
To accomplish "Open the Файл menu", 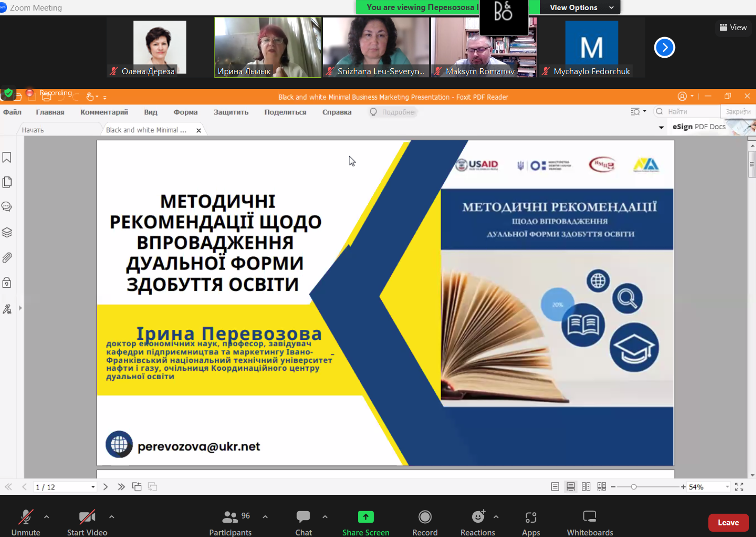I will 12,112.
